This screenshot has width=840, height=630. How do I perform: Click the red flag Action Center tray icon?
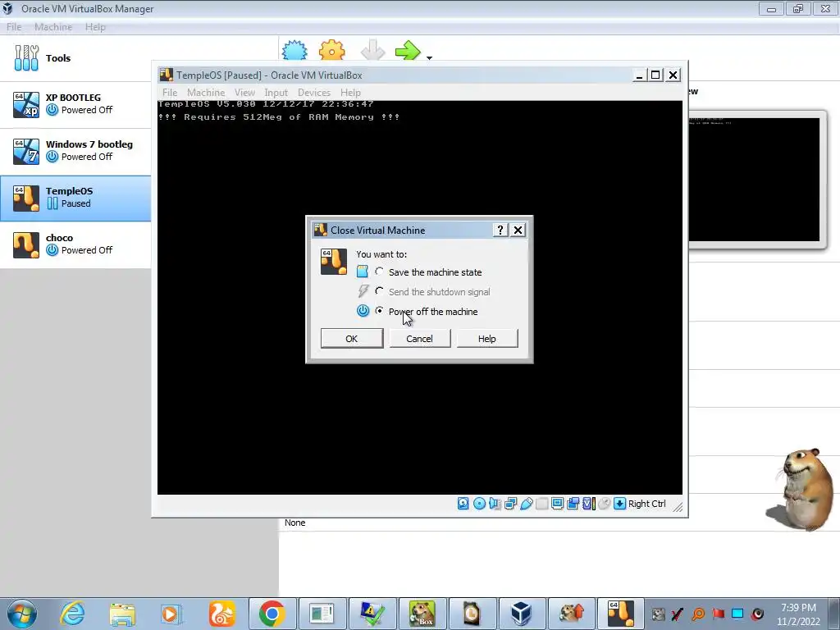[718, 614]
